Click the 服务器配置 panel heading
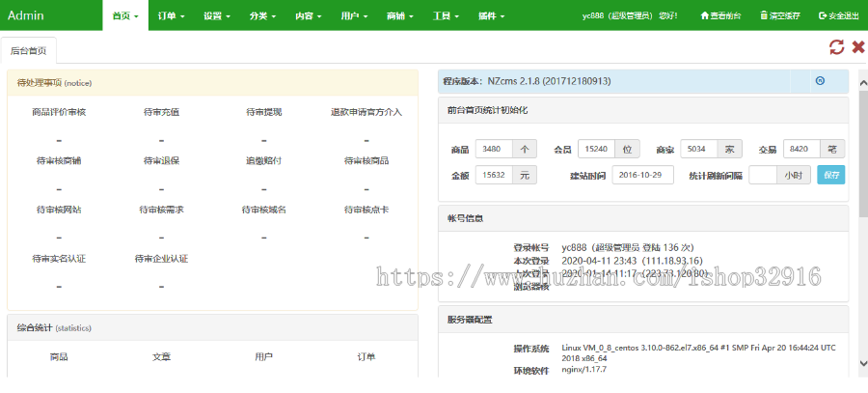Screen dimensions: 868x393 click(x=470, y=320)
